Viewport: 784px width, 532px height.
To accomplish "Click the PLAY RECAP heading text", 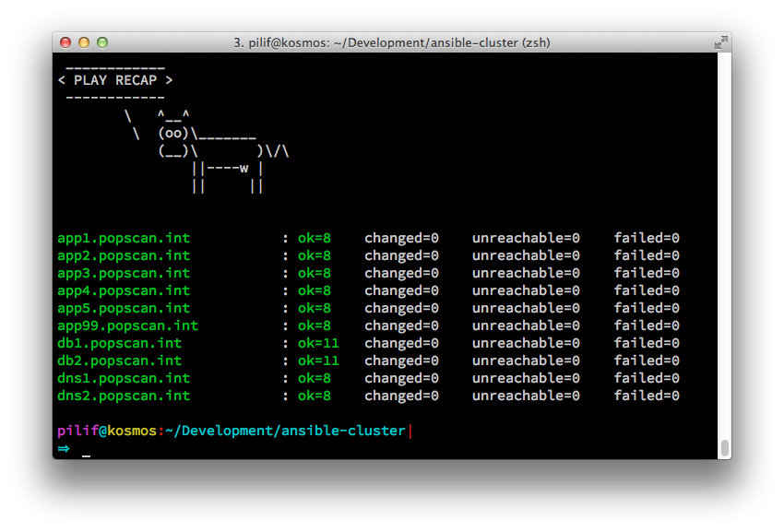I will coord(115,80).
